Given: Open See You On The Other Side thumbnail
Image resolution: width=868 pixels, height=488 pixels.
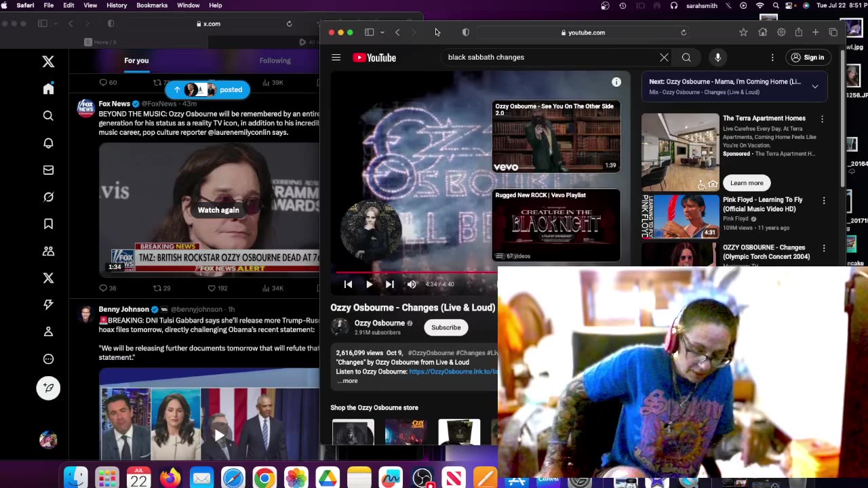Looking at the screenshot, I should pyautogui.click(x=556, y=136).
